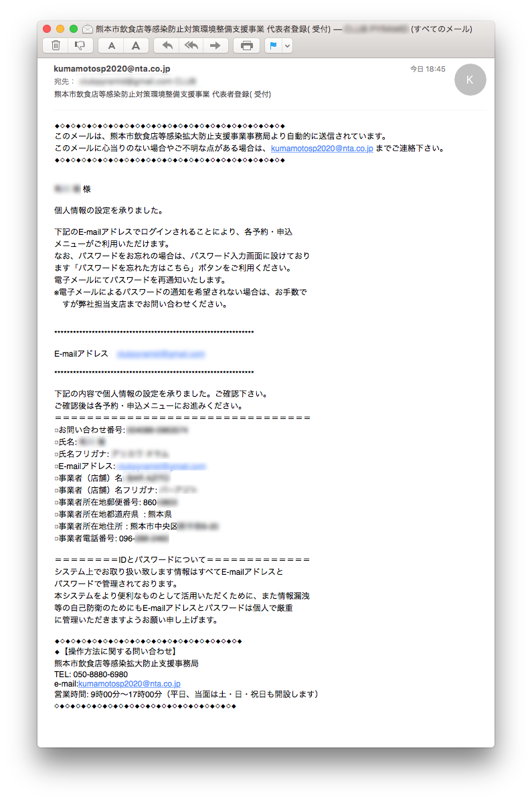Click the recipient address next to 宛先
This screenshot has height=801, width=532.
point(138,81)
